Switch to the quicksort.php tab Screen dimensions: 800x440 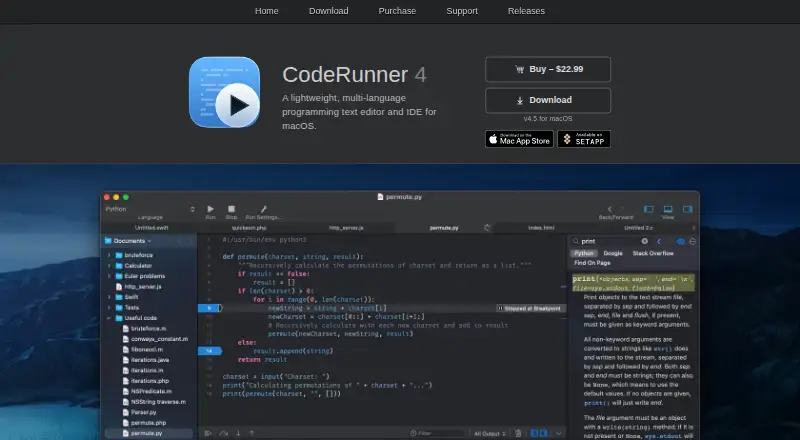[x=249, y=228]
